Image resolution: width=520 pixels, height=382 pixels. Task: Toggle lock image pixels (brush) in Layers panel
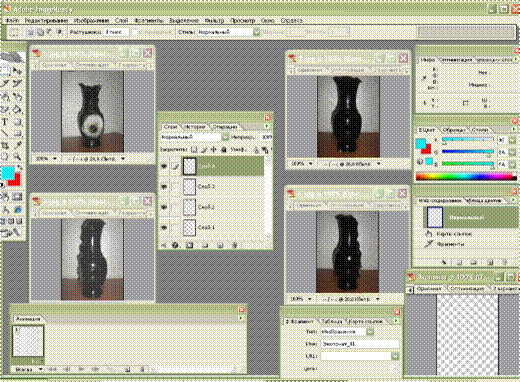coord(204,150)
